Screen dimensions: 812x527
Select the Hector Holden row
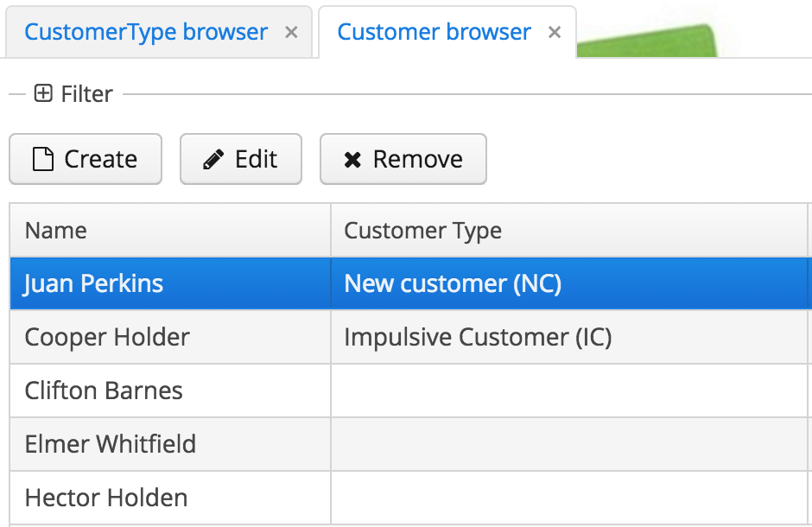[410, 498]
